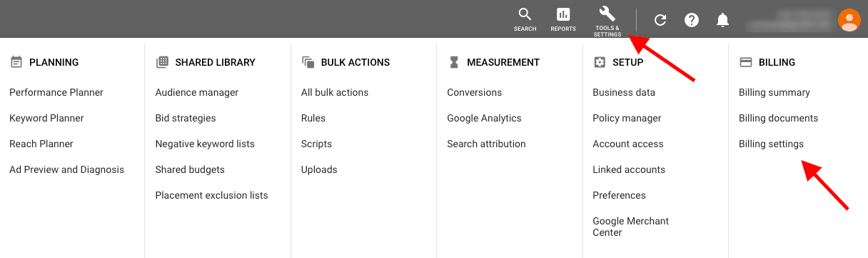Click the orange account avatar

tap(849, 19)
